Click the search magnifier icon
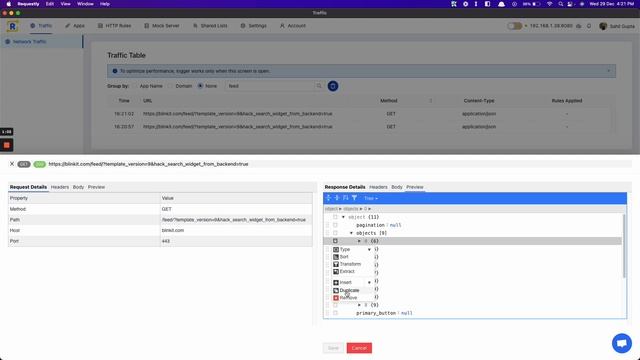This screenshot has width=640, height=360. 319,86
